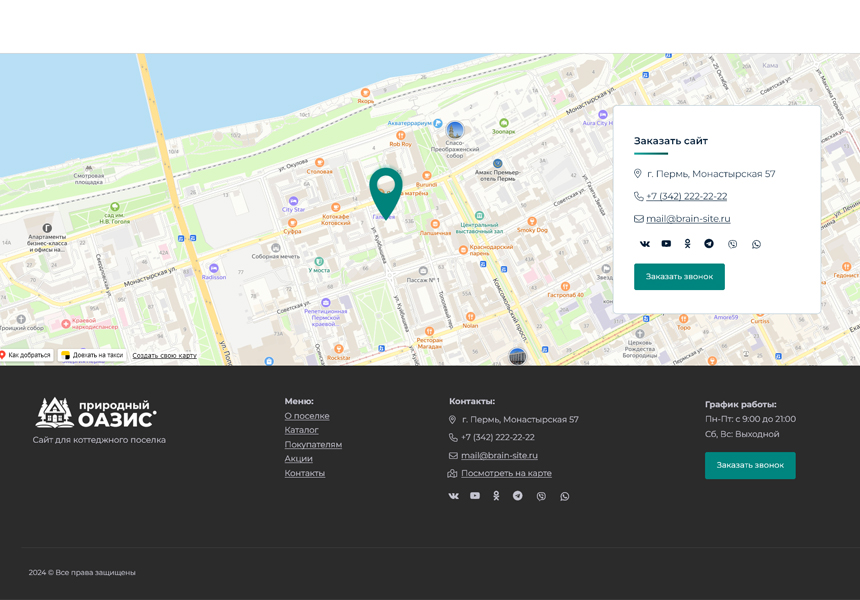860x600 pixels.
Task: Open "О поселке" in the footer menu
Action: tap(307, 416)
